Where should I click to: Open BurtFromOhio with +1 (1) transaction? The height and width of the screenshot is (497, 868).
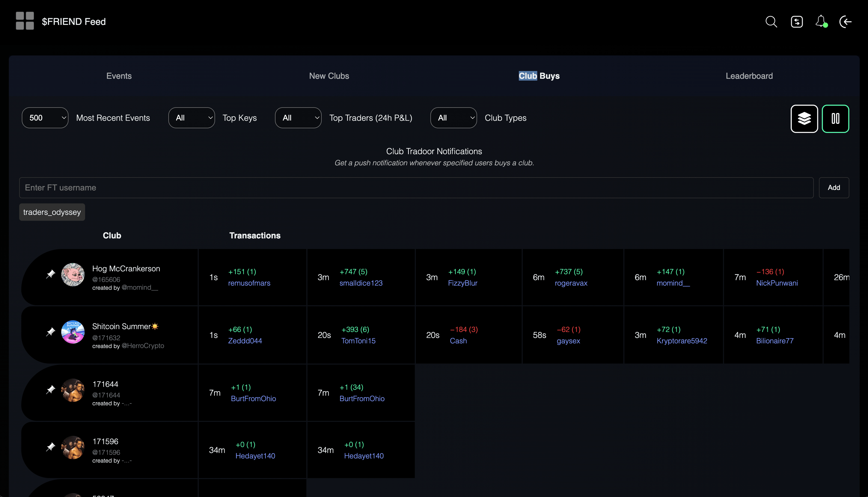pos(253,398)
